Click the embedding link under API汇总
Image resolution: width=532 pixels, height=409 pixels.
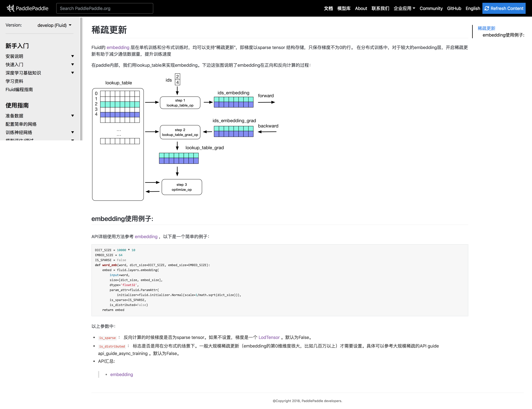(122, 374)
